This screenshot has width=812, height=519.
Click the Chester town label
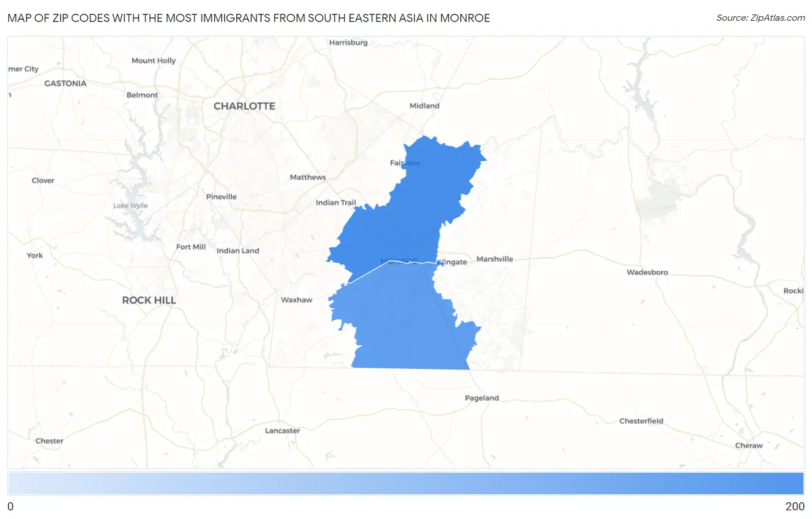pos(49,440)
